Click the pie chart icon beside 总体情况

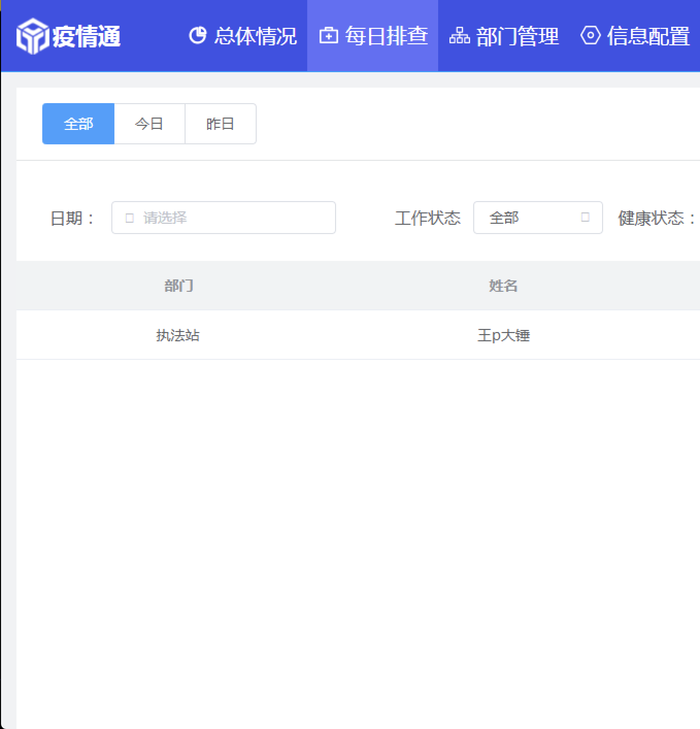click(x=197, y=36)
